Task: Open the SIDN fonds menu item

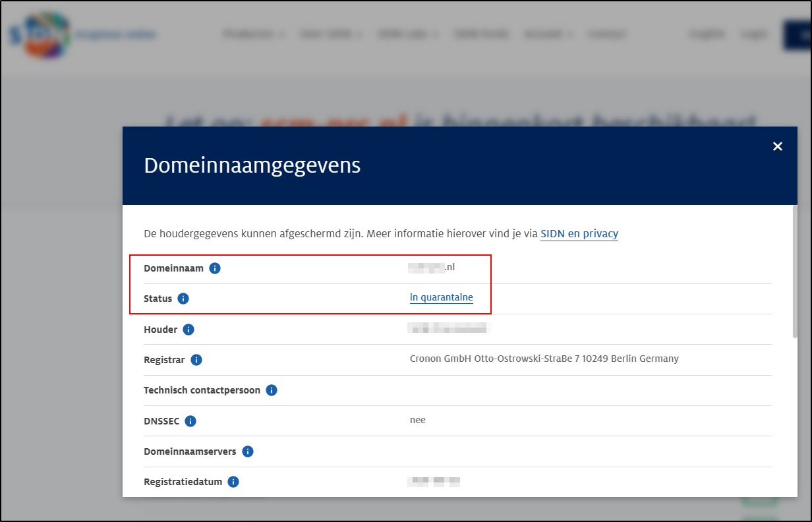Action: (x=481, y=34)
